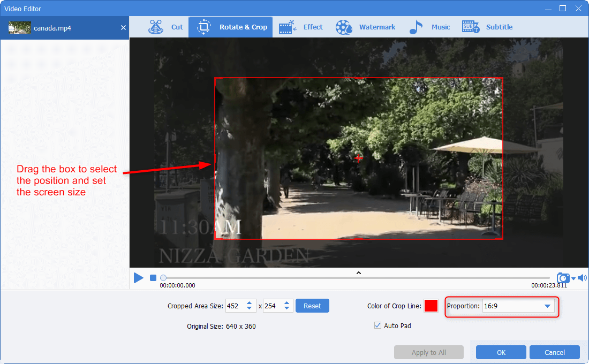This screenshot has width=589, height=364.
Task: Confirm changes with the OK button
Action: click(x=501, y=352)
